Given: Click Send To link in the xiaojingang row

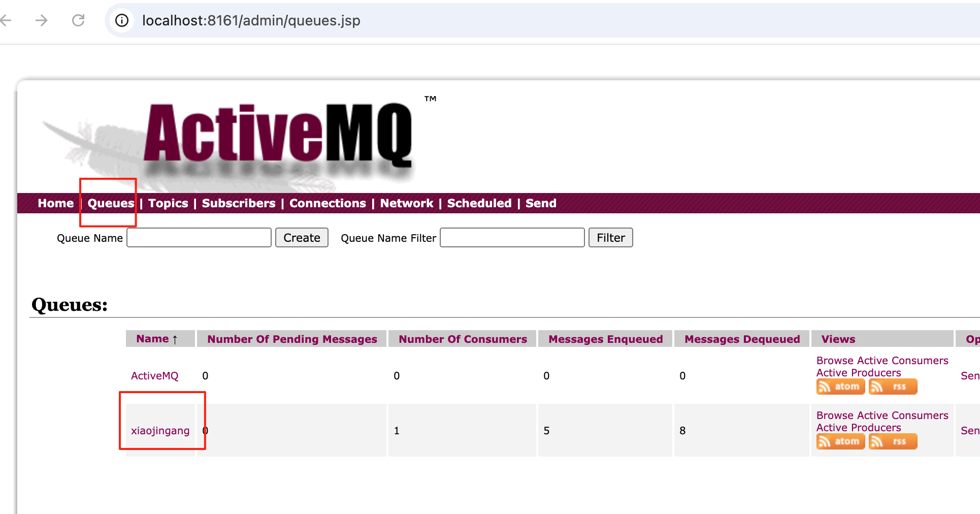Looking at the screenshot, I should click(x=970, y=431).
